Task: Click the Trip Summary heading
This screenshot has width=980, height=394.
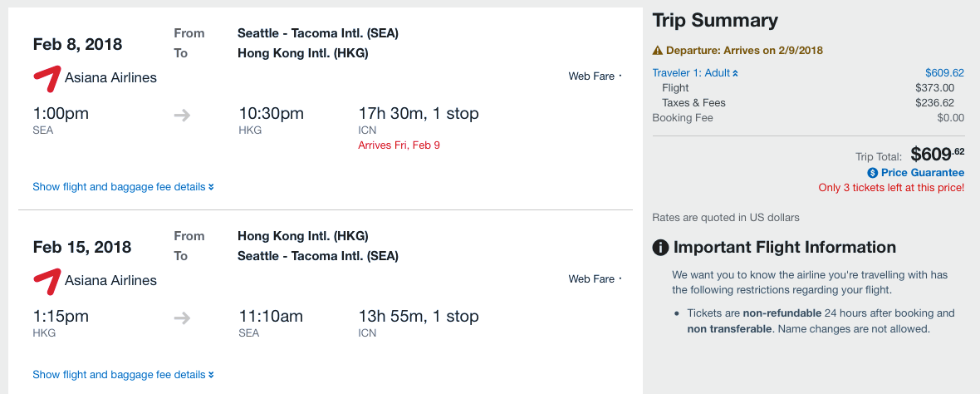Action: pyautogui.click(x=715, y=21)
